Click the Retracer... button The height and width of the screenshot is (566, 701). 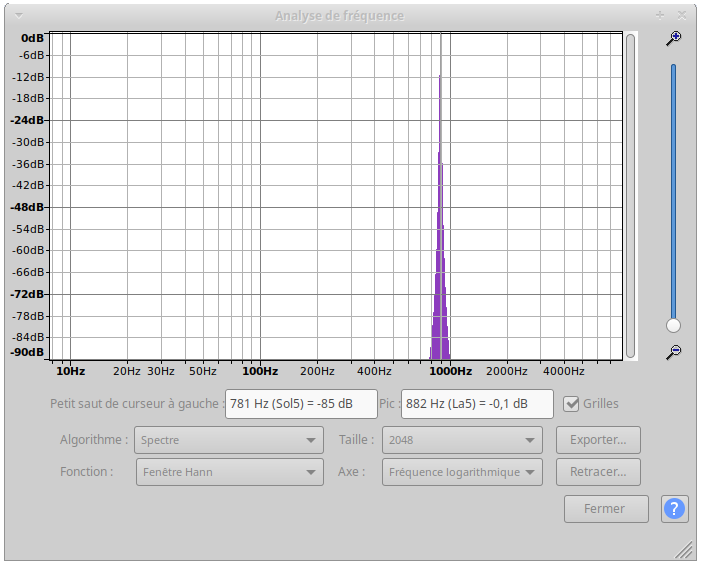(598, 472)
